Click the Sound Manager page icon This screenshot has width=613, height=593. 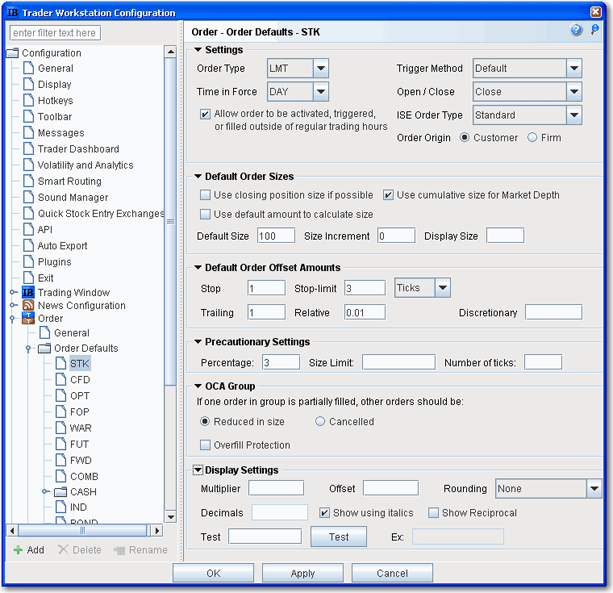point(29,197)
